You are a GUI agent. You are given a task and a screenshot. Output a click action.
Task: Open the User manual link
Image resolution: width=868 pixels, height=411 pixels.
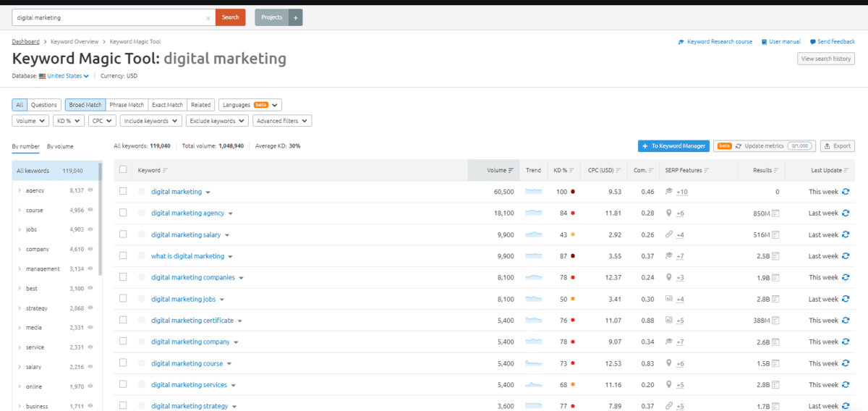pyautogui.click(x=781, y=42)
